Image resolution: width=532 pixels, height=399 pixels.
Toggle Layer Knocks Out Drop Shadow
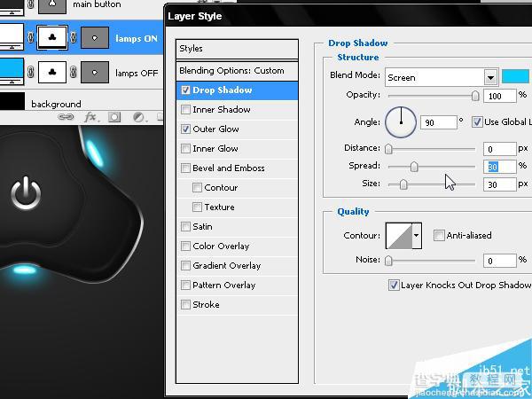394,285
